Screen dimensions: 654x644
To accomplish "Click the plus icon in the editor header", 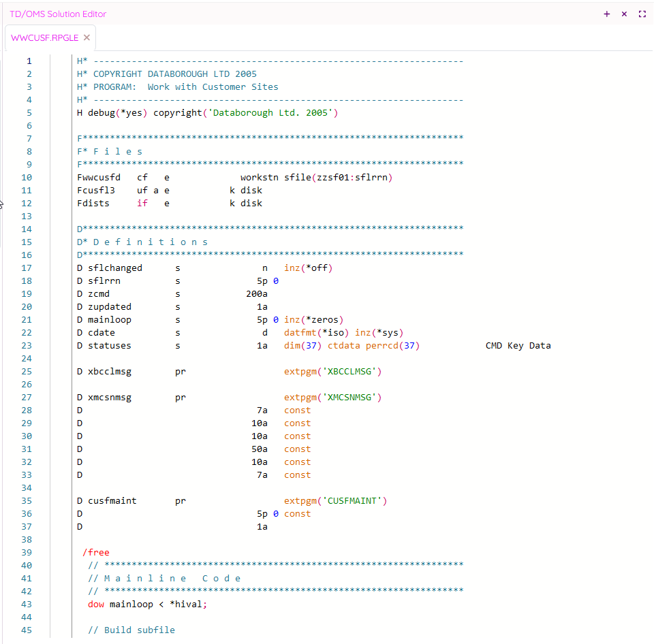I will tap(607, 14).
